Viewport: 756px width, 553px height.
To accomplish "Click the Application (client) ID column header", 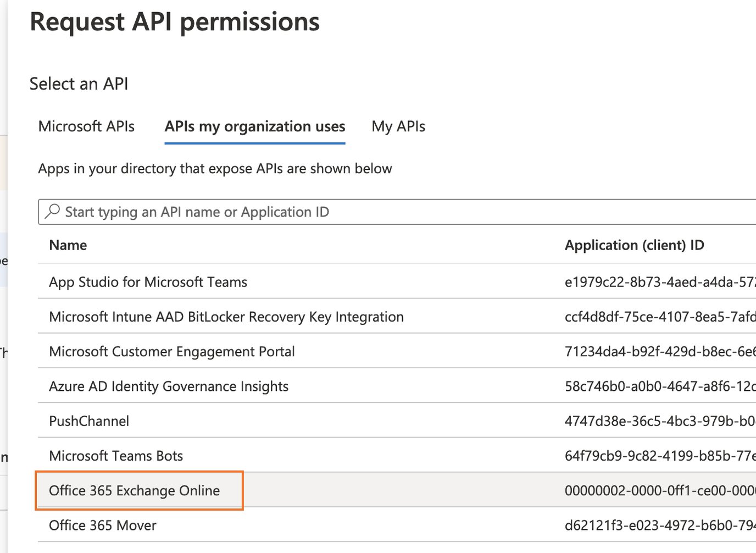I will 634,245.
